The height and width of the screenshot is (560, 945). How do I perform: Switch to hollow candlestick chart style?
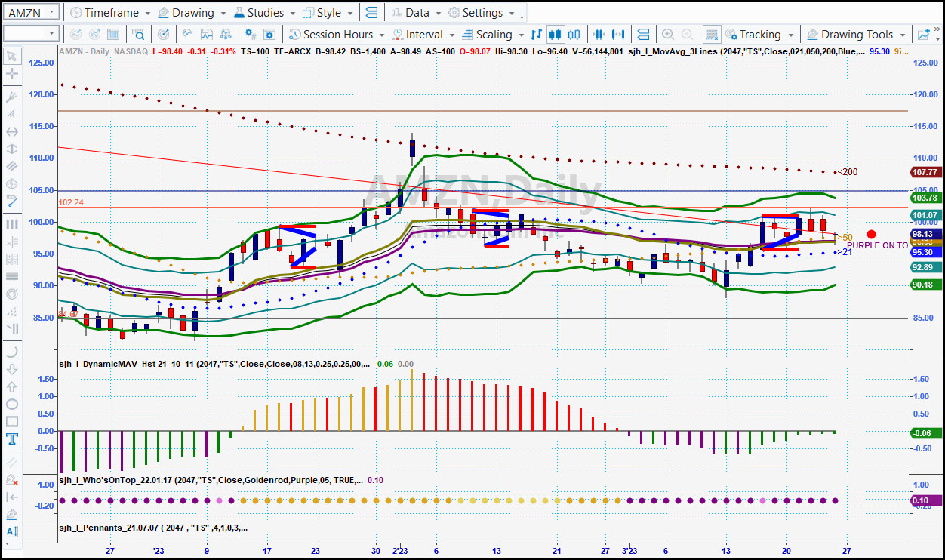(574, 35)
